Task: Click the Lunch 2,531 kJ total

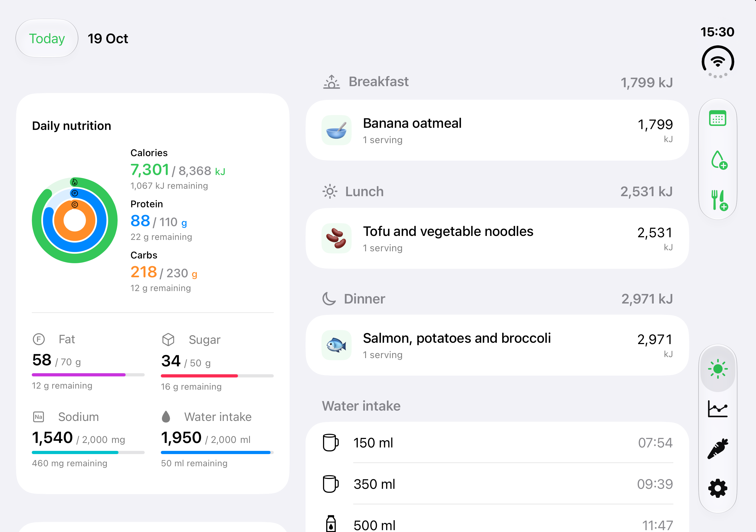Action: (x=646, y=192)
